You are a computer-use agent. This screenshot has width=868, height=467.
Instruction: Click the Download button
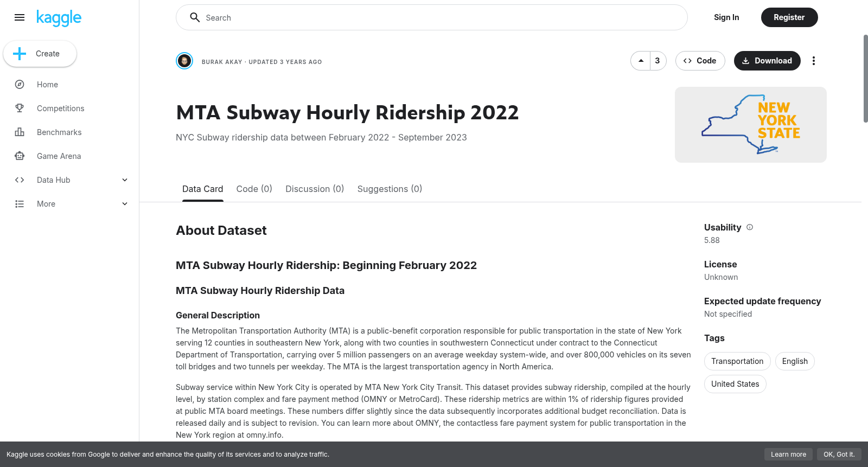point(767,61)
